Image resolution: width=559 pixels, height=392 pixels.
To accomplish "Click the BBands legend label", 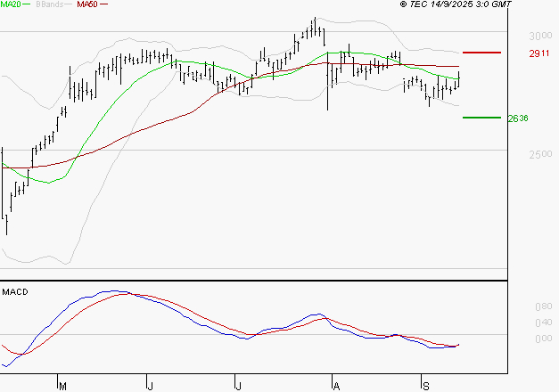I will 50,4.
